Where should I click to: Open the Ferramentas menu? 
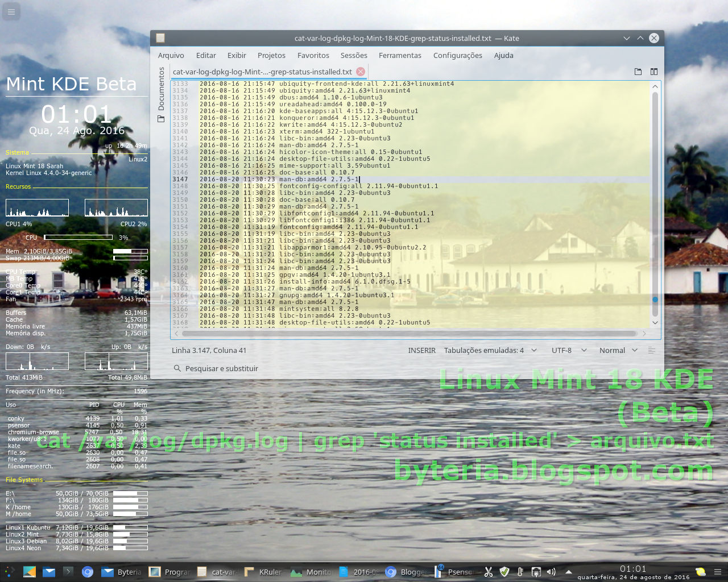click(x=400, y=55)
